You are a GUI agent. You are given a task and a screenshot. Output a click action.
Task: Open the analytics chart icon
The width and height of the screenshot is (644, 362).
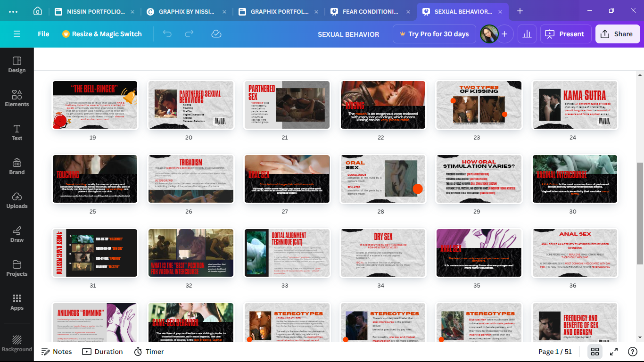[527, 34]
